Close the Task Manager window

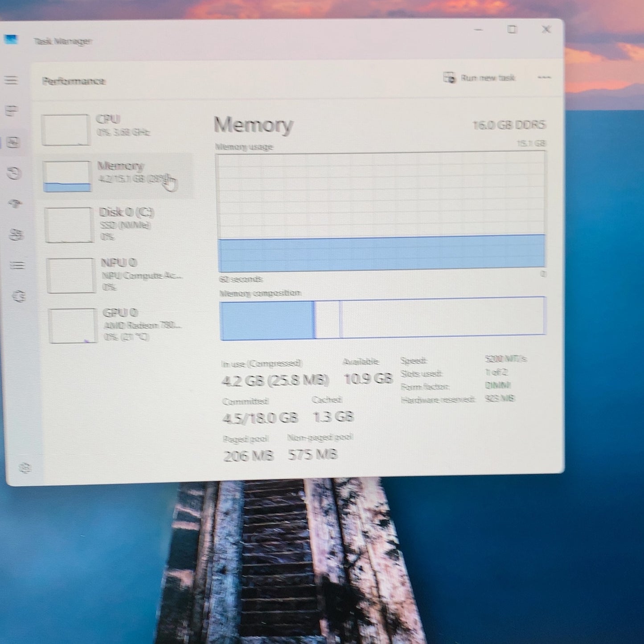click(546, 29)
